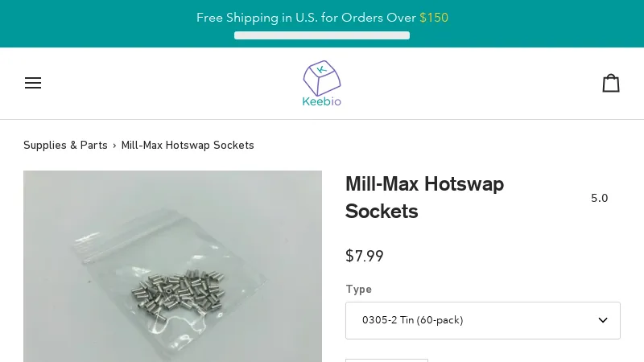Click the '0305-2 Tin (60-pack)' selected option text
Screen dimensions: 644x362
tap(412, 320)
